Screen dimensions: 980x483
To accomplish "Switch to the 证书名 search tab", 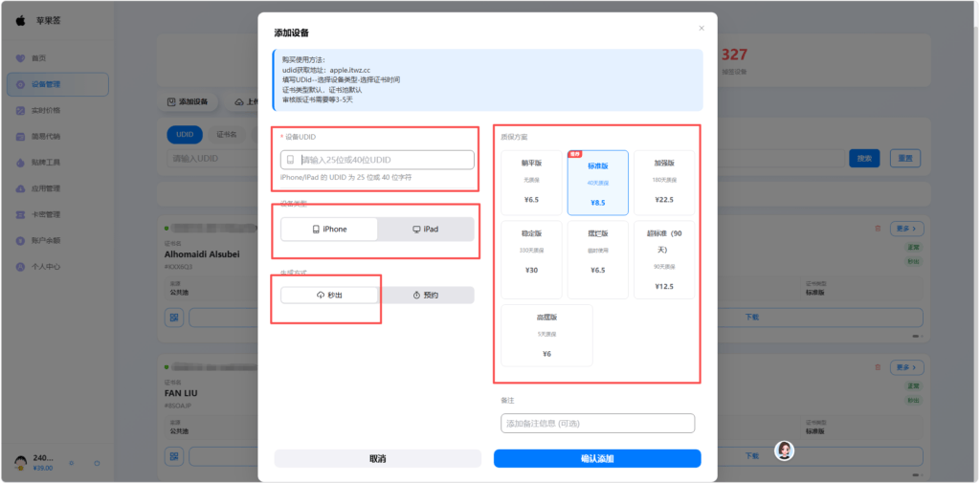I will (x=227, y=134).
